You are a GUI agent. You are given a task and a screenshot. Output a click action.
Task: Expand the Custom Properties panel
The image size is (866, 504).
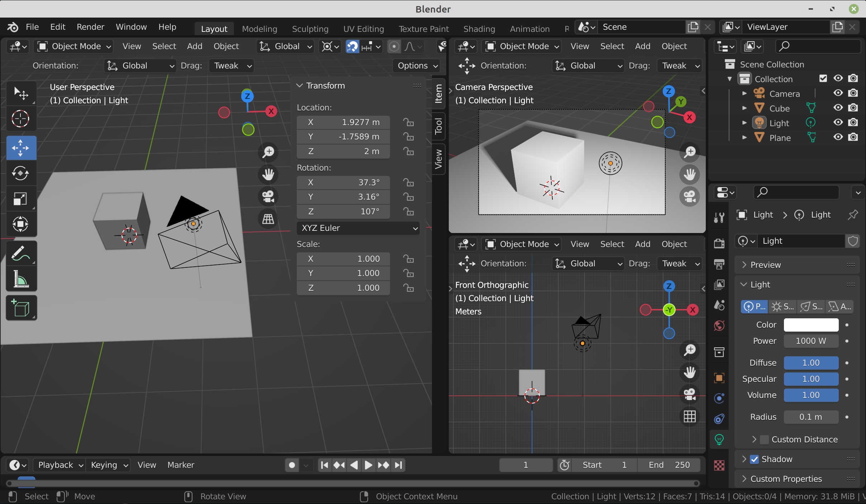[796, 479]
